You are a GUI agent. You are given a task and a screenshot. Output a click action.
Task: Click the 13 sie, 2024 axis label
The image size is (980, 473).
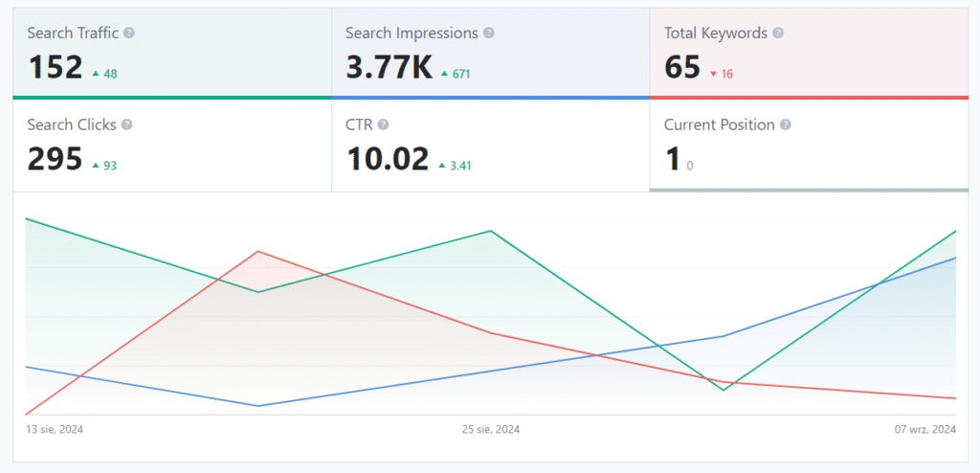[55, 430]
